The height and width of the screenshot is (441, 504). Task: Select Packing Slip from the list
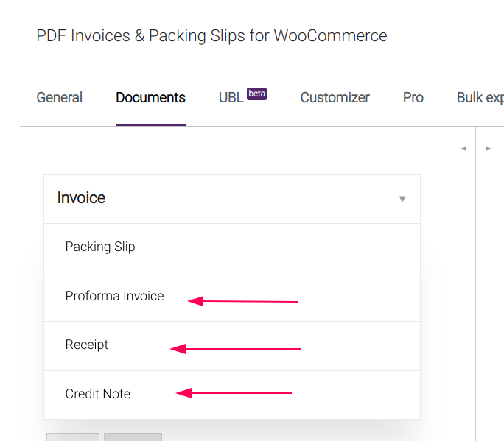[x=100, y=247]
